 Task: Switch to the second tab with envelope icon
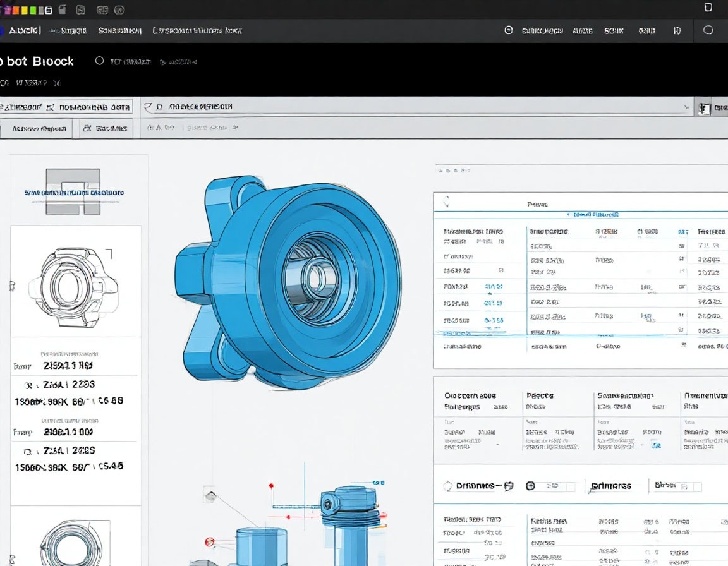coord(88,107)
